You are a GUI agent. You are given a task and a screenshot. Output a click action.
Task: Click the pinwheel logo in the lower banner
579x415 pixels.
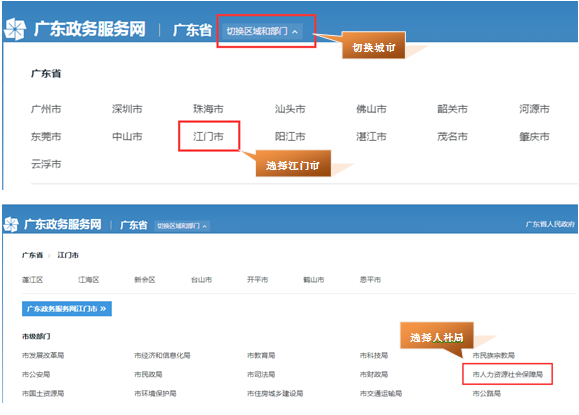point(11,224)
